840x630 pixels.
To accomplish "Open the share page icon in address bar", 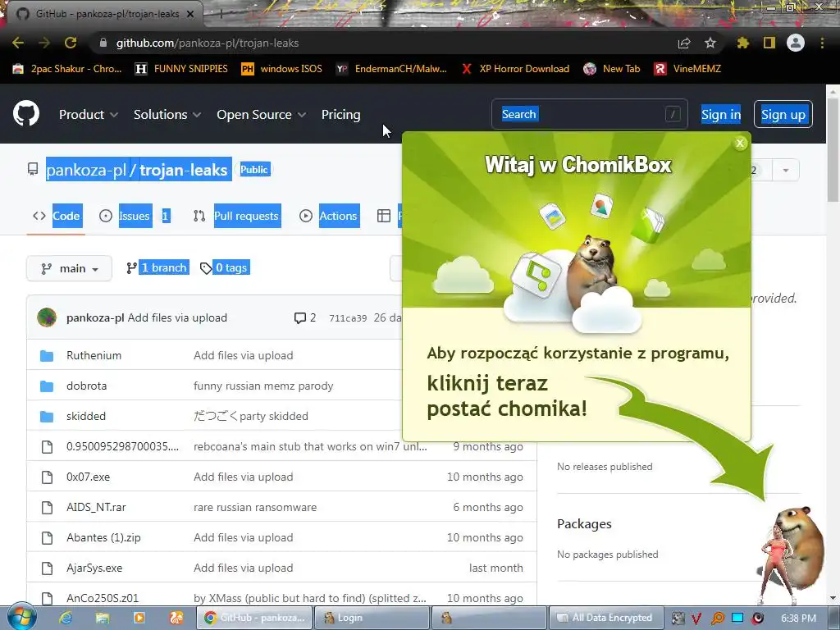I will 684,43.
